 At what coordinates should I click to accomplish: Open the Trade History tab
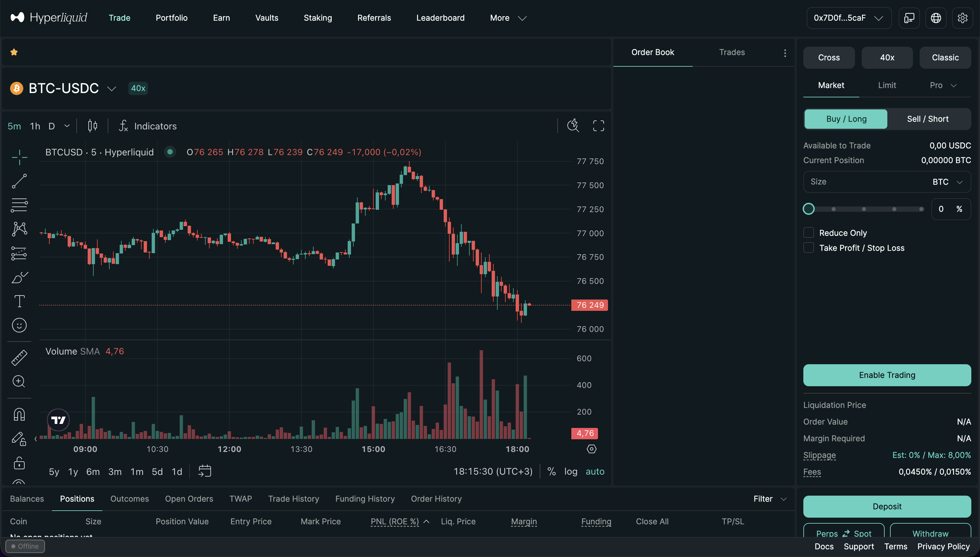click(293, 499)
